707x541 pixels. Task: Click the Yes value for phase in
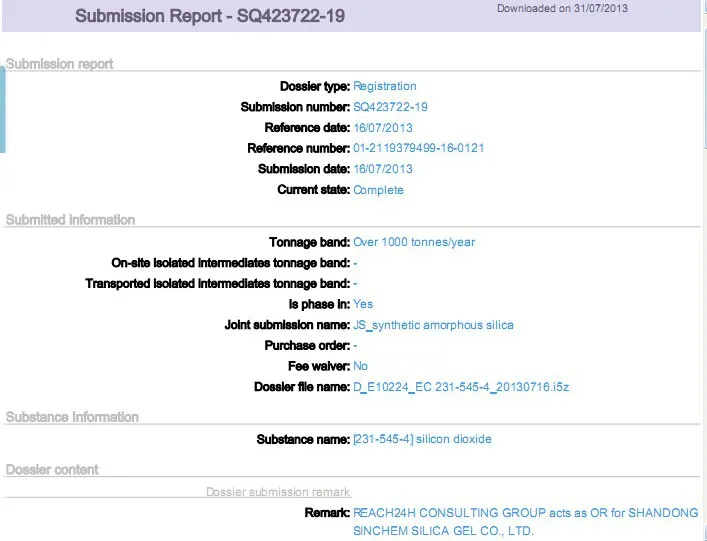click(x=363, y=304)
